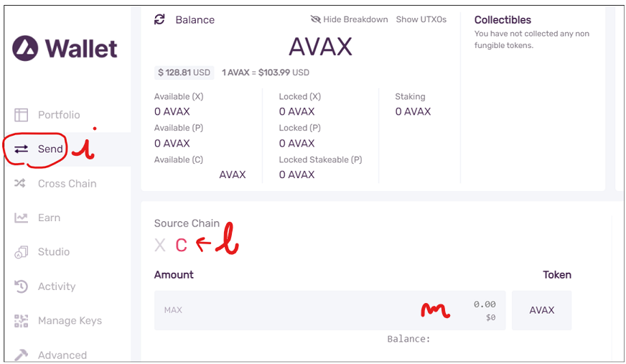Click the Activity history icon
This screenshot has width=626, height=364.
pyautogui.click(x=21, y=286)
